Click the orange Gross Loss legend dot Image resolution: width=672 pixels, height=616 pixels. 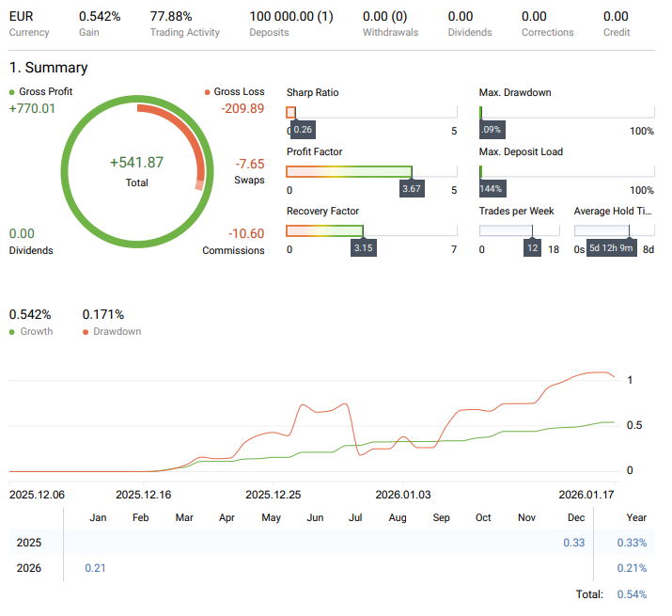click(x=207, y=92)
